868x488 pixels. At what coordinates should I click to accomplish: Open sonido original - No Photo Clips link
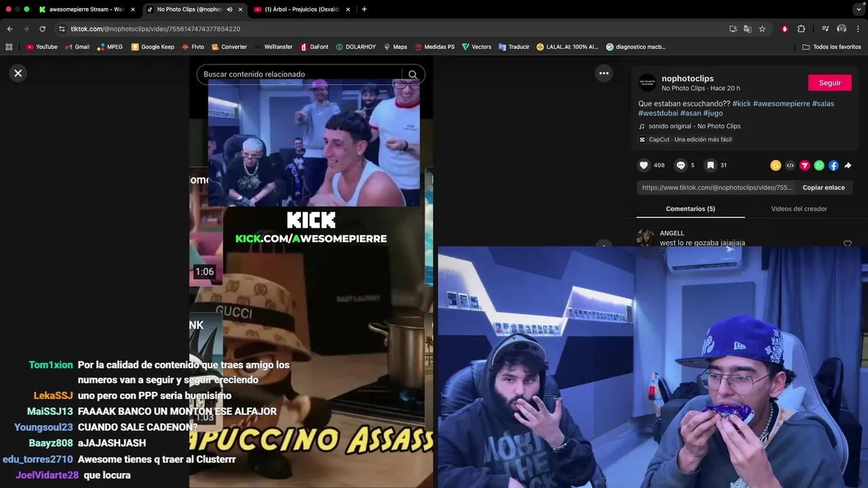coord(694,126)
